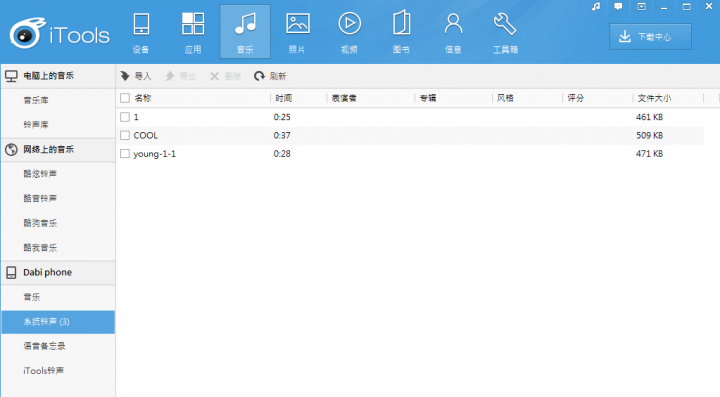
Task: Sort by 专辑 (Album) column header
Action: (x=428, y=98)
